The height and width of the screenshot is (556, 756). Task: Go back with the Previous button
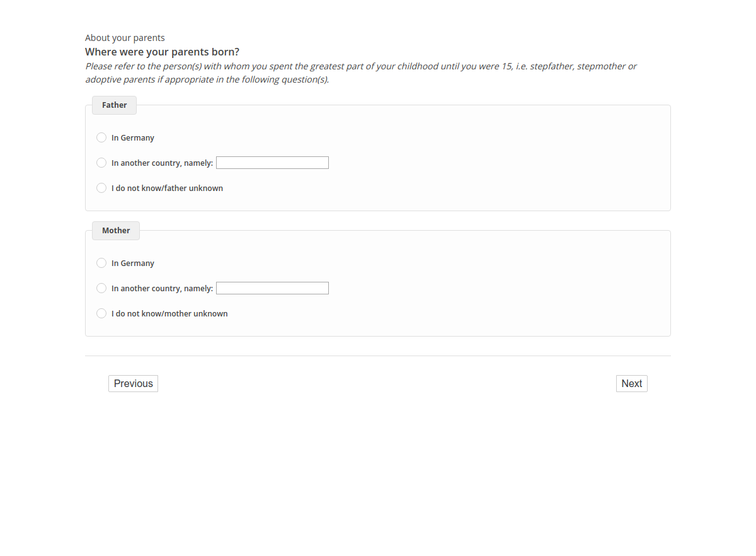click(133, 383)
